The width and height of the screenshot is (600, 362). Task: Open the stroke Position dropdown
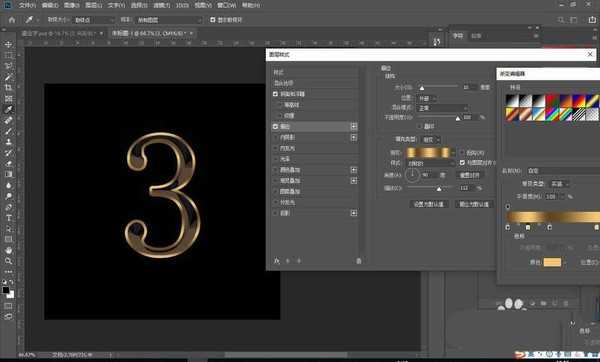tap(427, 98)
